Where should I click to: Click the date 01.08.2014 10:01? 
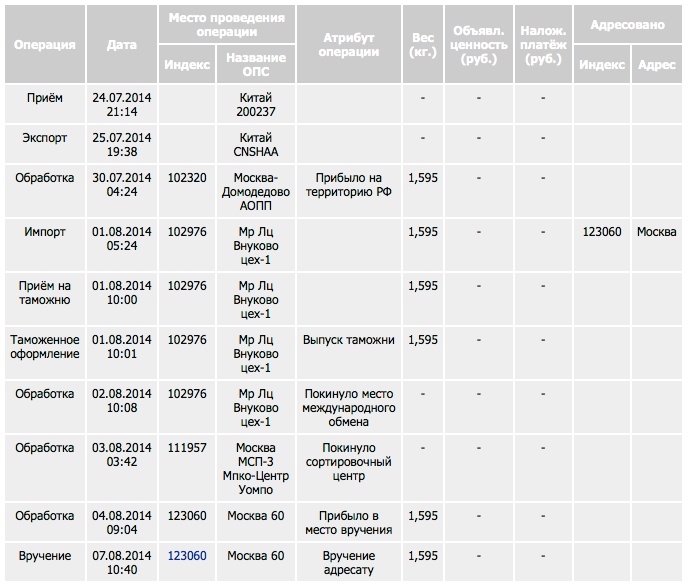pos(122,346)
